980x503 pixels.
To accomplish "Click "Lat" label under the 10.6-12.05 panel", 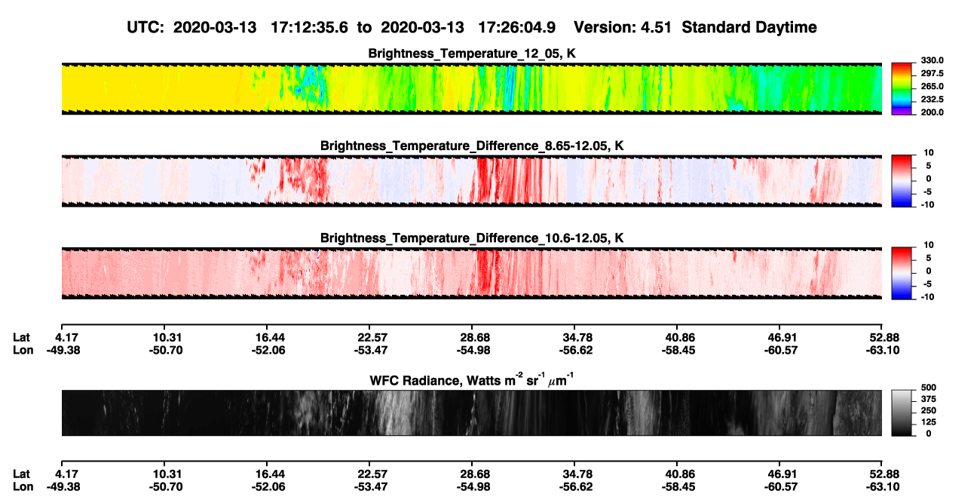I will click(x=22, y=338).
